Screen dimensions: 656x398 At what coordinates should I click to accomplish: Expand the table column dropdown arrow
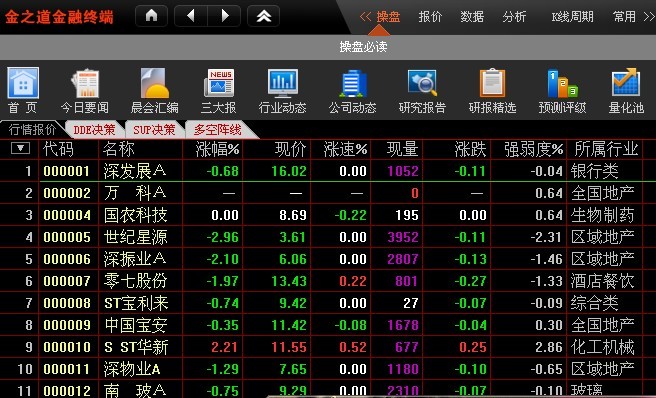coord(20,148)
